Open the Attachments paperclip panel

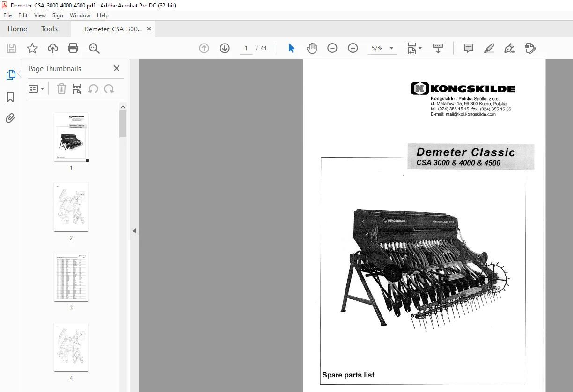10,118
